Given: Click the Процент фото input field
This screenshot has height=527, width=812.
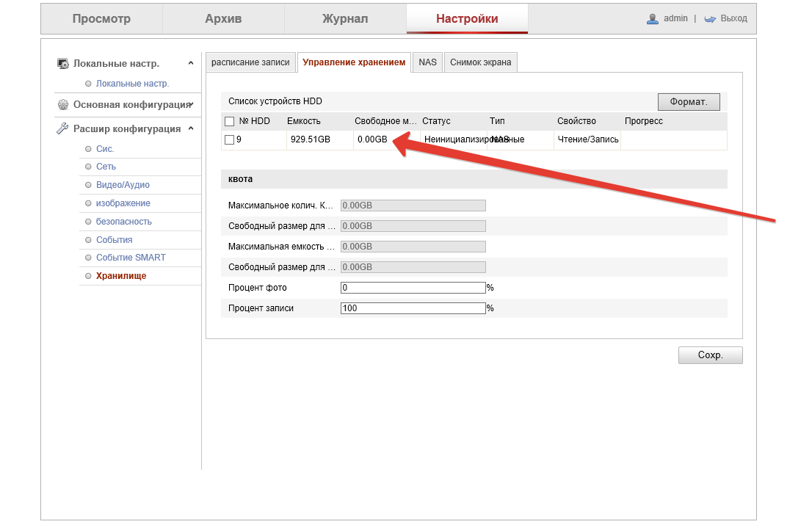Looking at the screenshot, I should coord(413,288).
